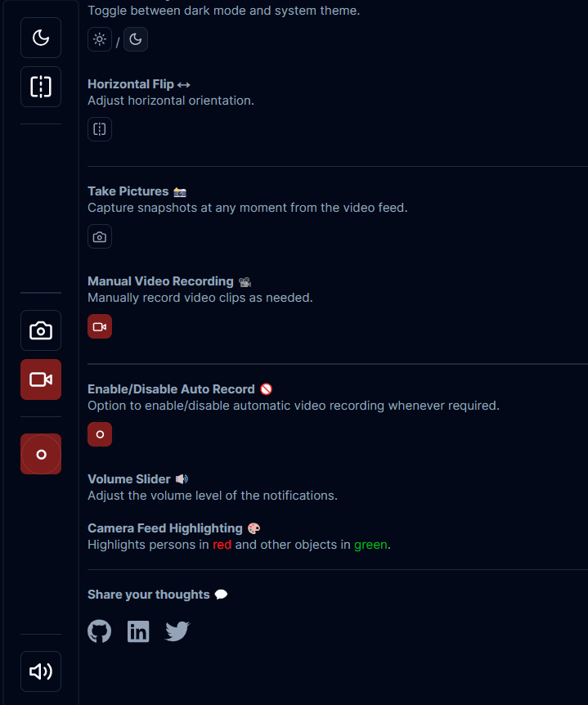Toggle auto record in the sidebar
The image size is (588, 705).
point(41,454)
